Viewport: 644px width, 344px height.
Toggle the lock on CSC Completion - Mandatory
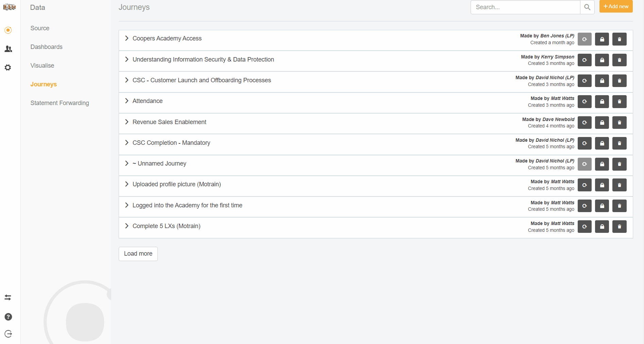602,143
